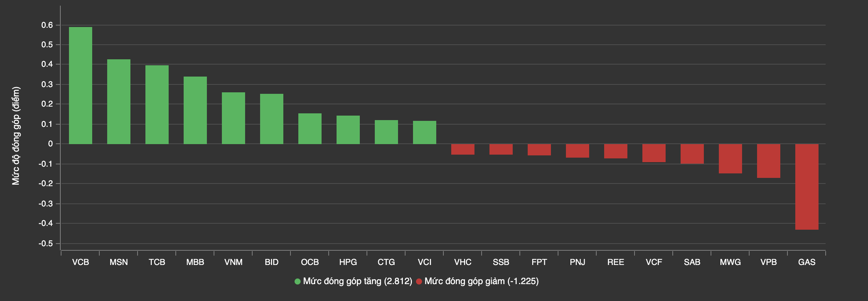
Task: Click the FPT x-axis label
Action: pyautogui.click(x=539, y=262)
